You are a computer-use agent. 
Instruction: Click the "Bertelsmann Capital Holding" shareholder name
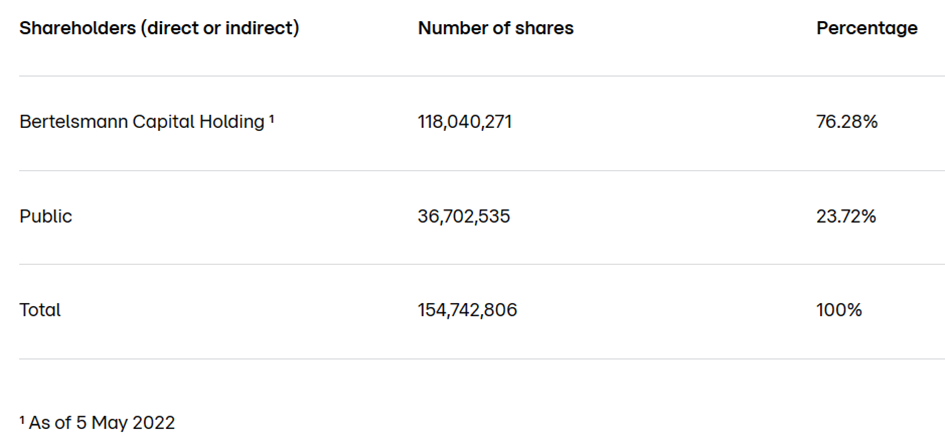[142, 122]
